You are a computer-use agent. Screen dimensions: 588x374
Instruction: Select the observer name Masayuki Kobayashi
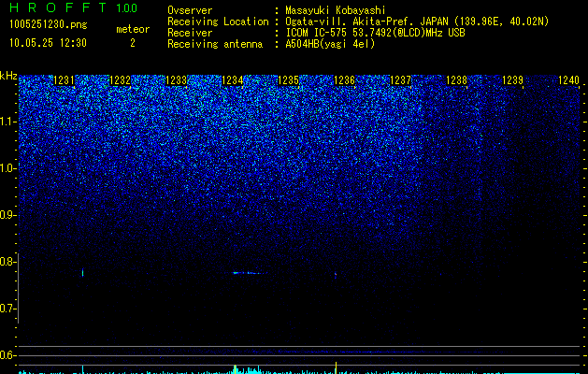(336, 10)
